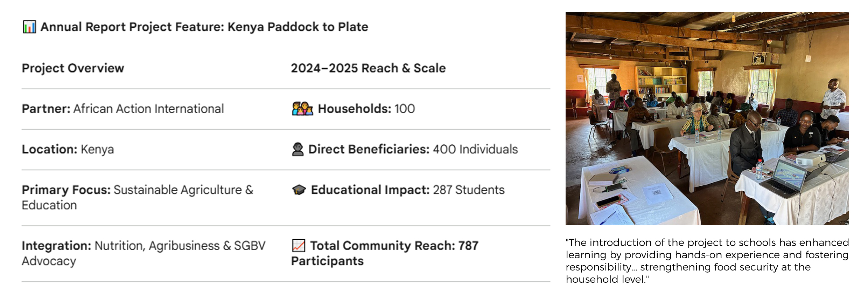Screen dimensions: 868x301
Task: Click the trending chart icon by Total Community Reach
Action: [x=299, y=246]
